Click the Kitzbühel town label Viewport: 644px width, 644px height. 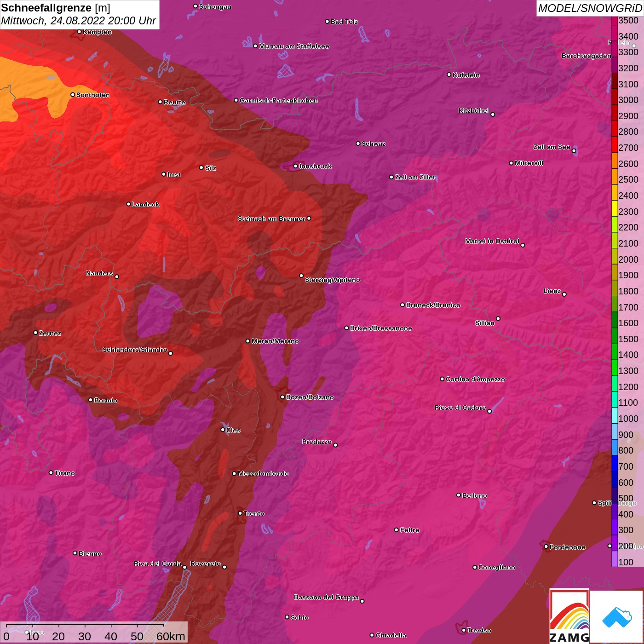pyautogui.click(x=474, y=110)
